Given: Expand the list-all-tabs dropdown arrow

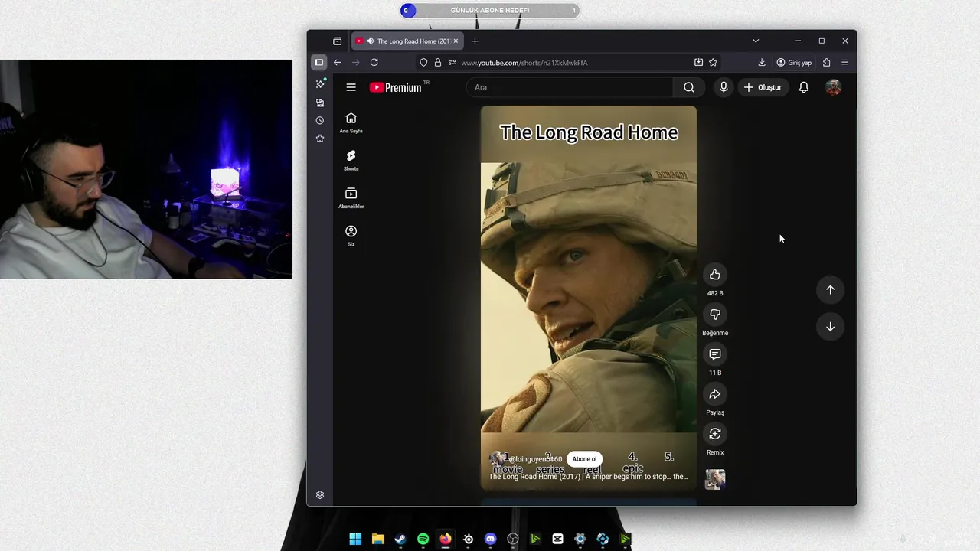Looking at the screenshot, I should [x=756, y=41].
